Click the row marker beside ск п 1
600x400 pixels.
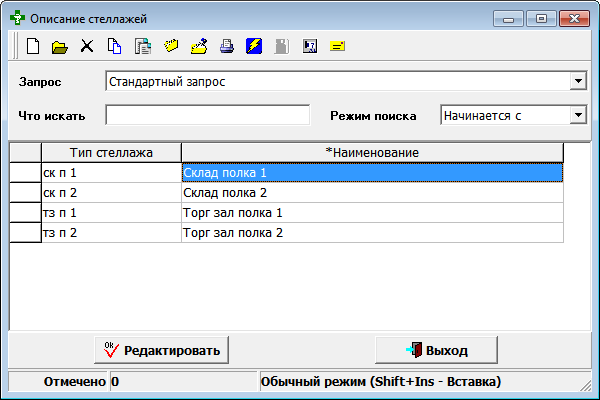25,172
